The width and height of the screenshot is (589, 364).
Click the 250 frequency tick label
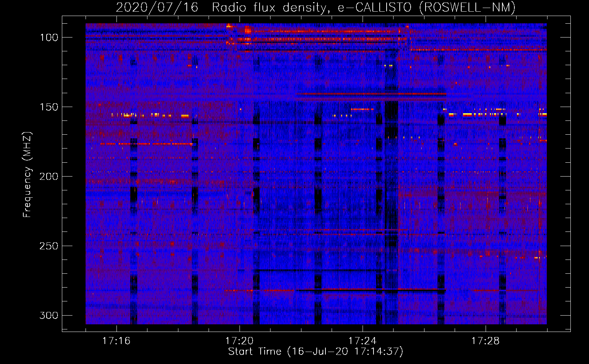[49, 246]
